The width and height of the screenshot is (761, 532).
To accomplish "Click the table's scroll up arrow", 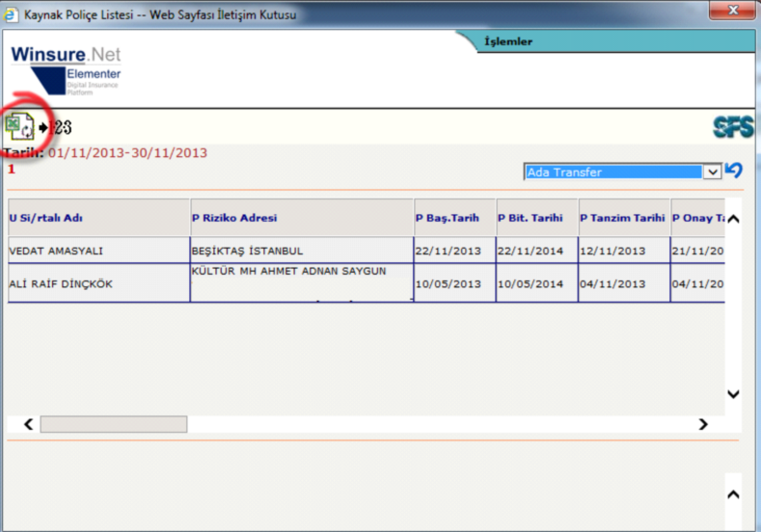I will (x=733, y=218).
